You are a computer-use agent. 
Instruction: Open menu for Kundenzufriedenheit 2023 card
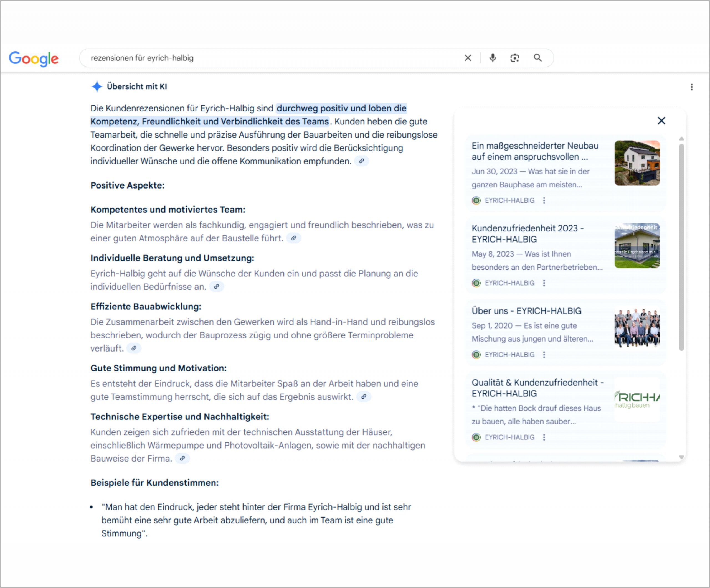tap(544, 283)
